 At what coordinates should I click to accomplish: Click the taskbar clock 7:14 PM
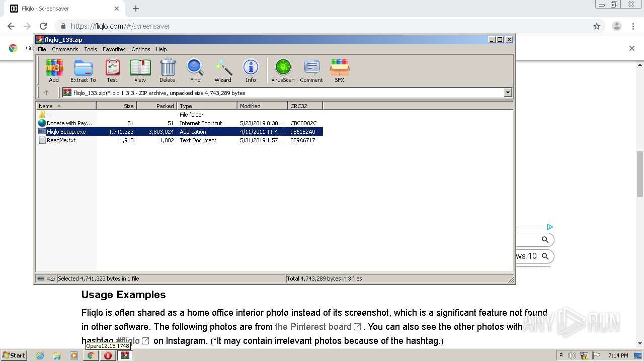tap(618, 355)
